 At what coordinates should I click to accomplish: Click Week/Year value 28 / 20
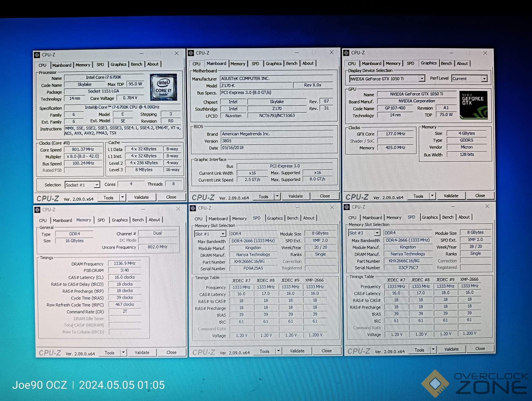(x=476, y=247)
